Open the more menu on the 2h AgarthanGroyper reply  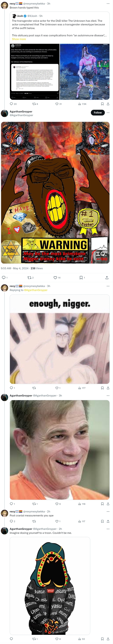click(108, 529)
